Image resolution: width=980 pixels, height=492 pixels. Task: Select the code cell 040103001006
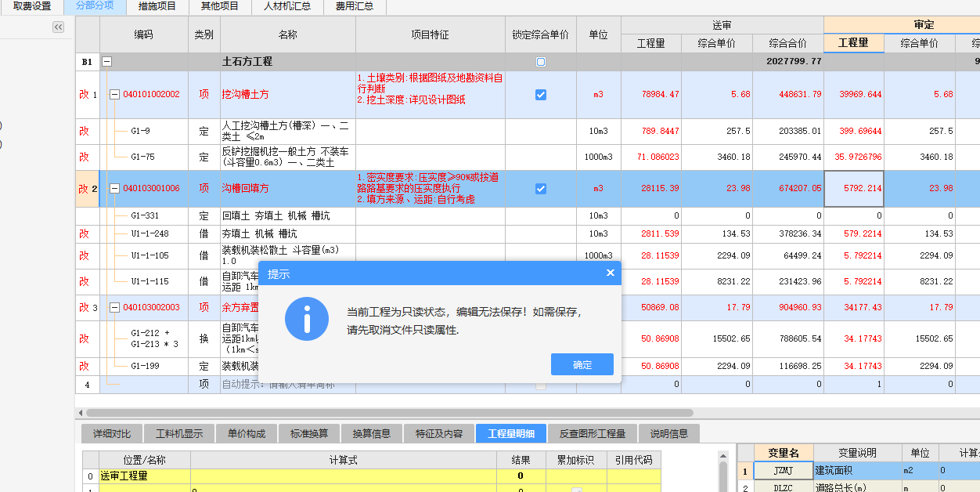[x=151, y=189]
